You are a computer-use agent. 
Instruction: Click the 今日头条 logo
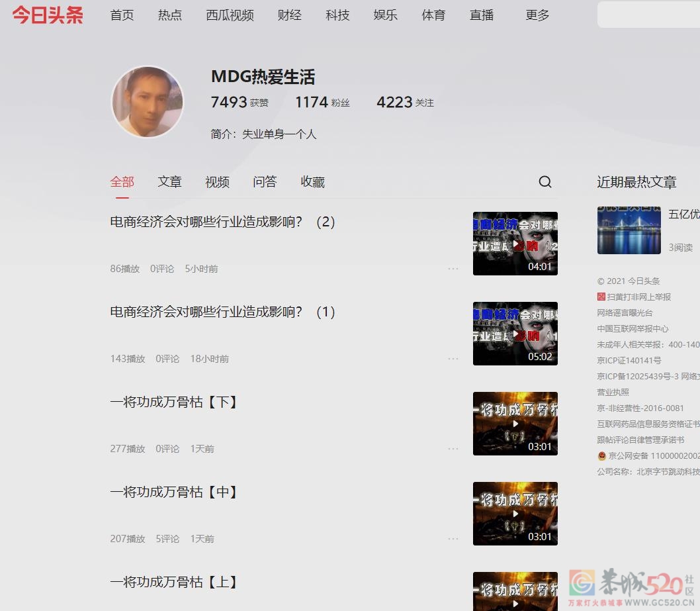48,15
